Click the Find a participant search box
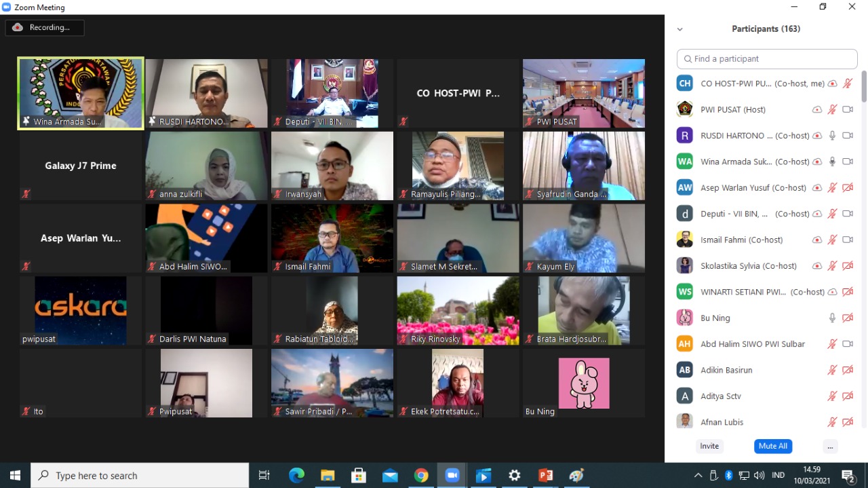868x488 pixels. coord(767,59)
